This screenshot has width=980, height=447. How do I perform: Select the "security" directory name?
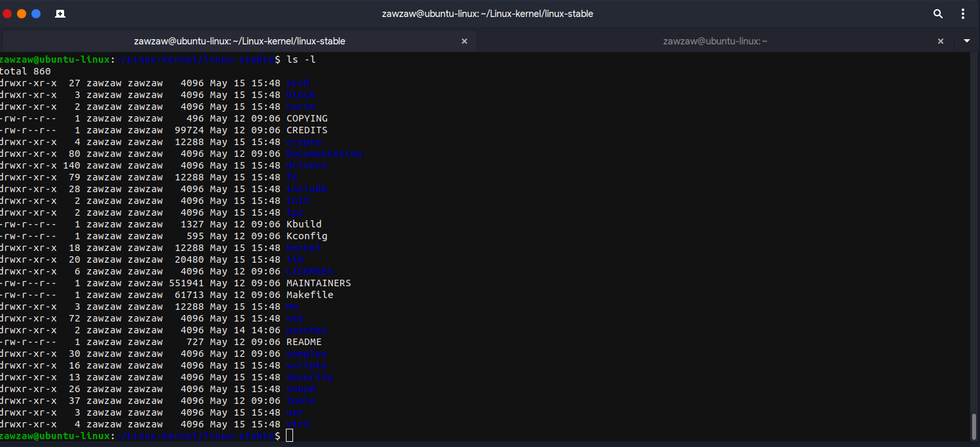[x=310, y=377]
